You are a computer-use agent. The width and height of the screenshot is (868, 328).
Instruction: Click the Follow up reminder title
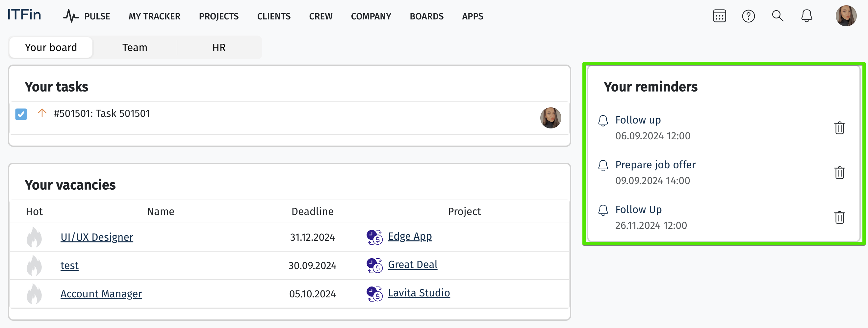coord(638,120)
